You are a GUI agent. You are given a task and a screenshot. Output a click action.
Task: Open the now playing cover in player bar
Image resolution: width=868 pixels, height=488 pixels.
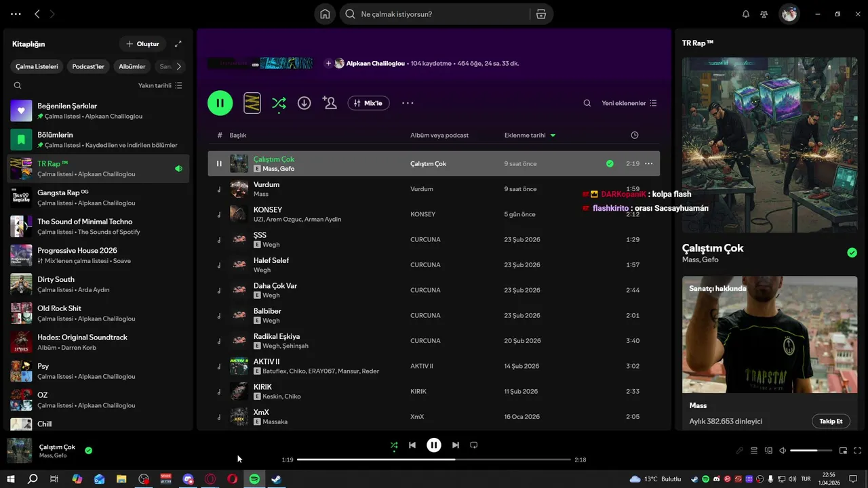coord(19,450)
